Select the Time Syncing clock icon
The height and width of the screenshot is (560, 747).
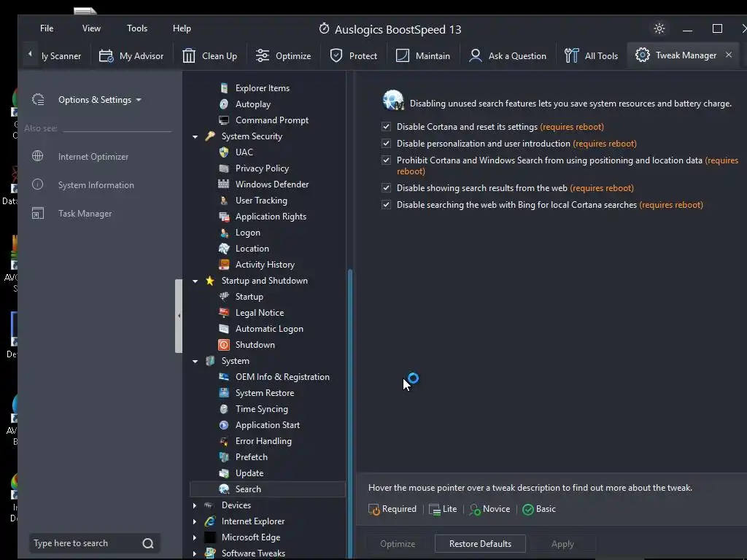coord(224,409)
